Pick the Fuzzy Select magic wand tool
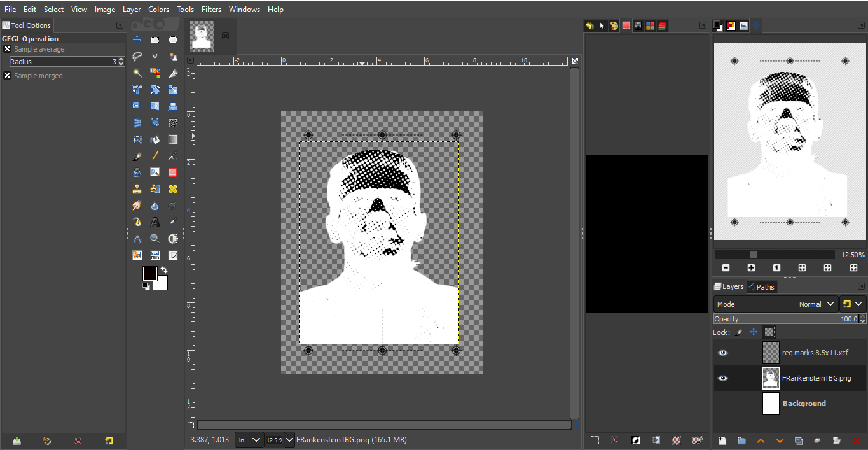Screen dimensions: 868x450 point(137,73)
